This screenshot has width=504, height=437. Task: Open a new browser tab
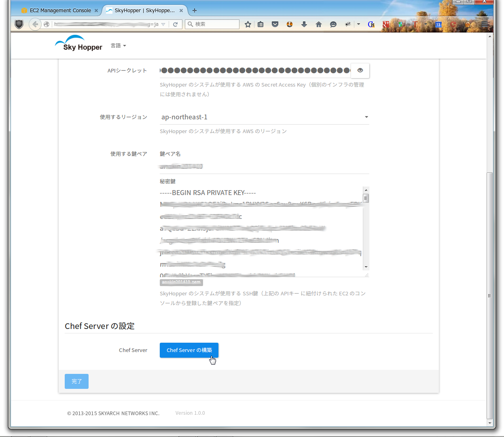[195, 11]
